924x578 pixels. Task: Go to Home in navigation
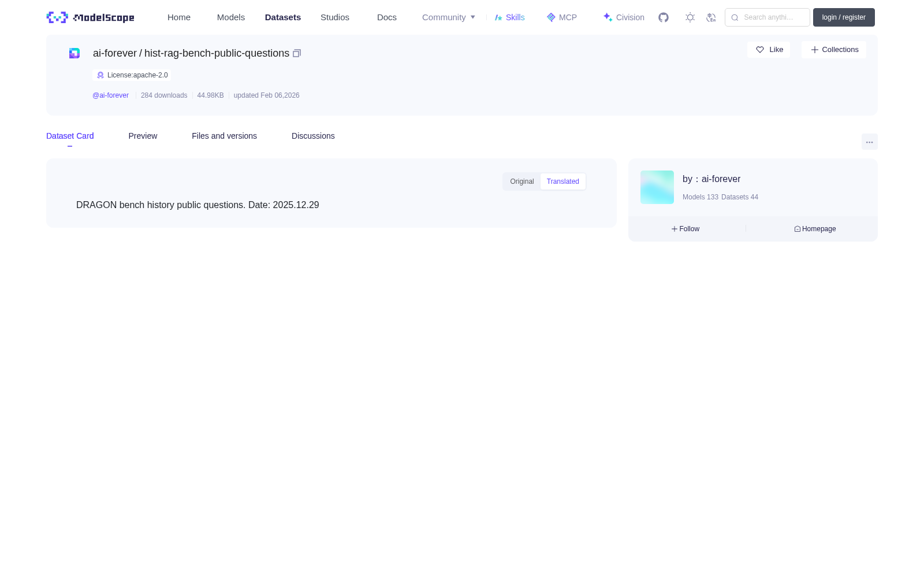[179, 17]
